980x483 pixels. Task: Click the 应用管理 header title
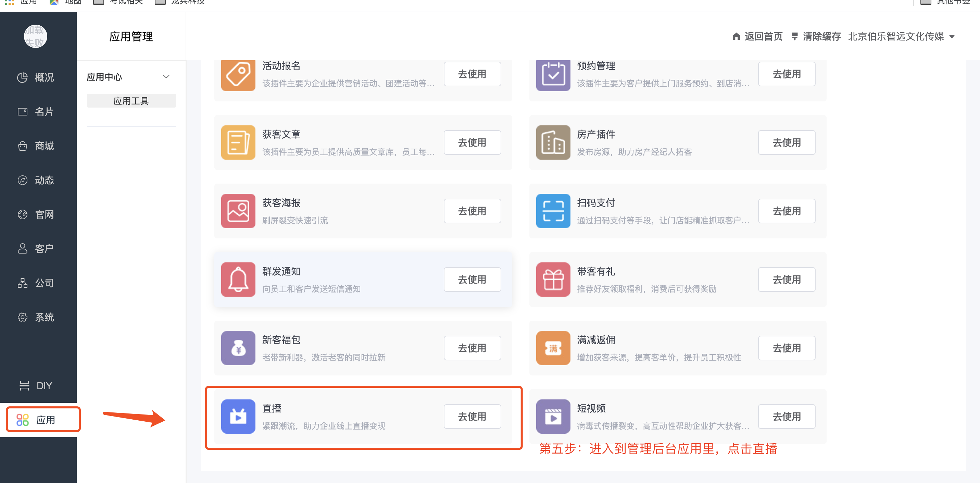(x=131, y=37)
